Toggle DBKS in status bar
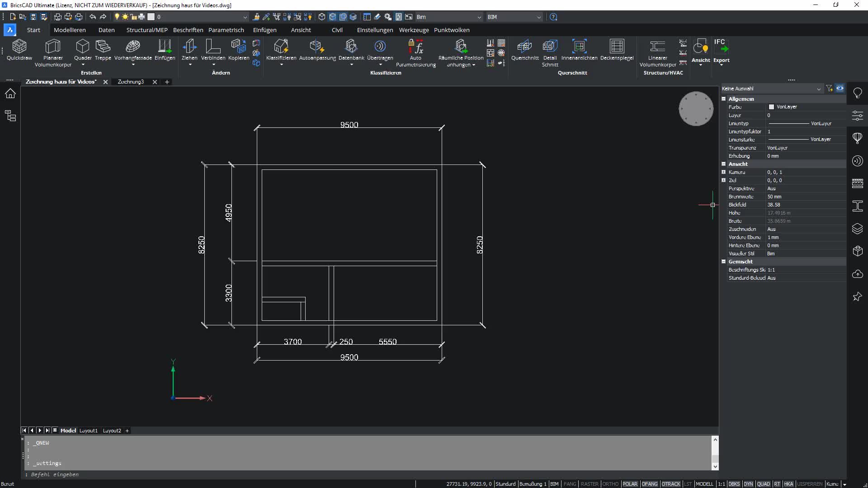This screenshot has width=868, height=488. [734, 484]
